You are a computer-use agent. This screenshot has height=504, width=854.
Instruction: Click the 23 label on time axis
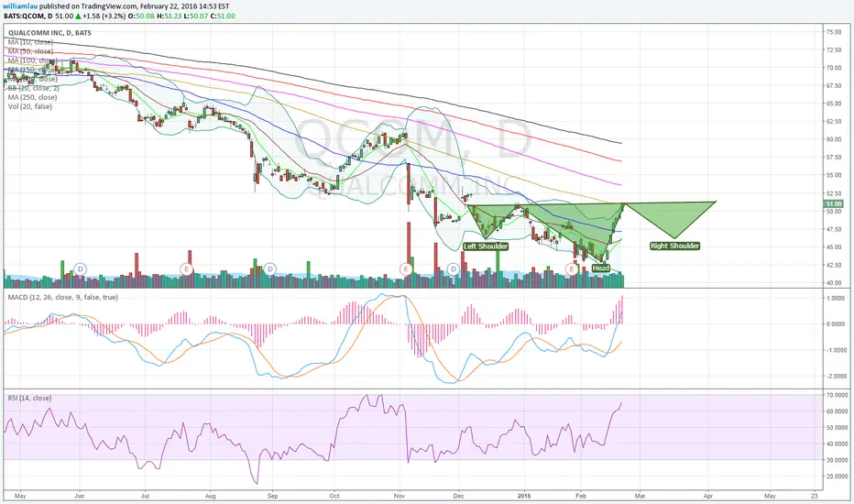click(x=815, y=496)
